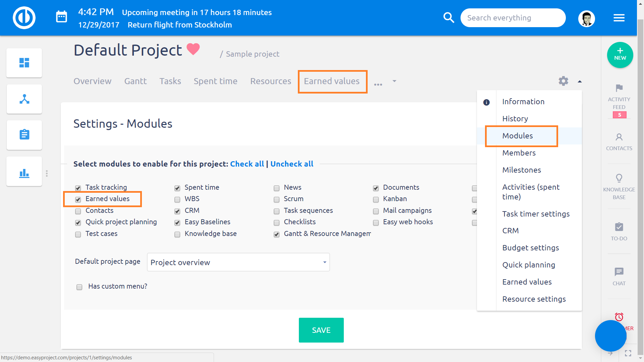Switch to the Gantt tab
The image size is (644, 362).
click(135, 81)
